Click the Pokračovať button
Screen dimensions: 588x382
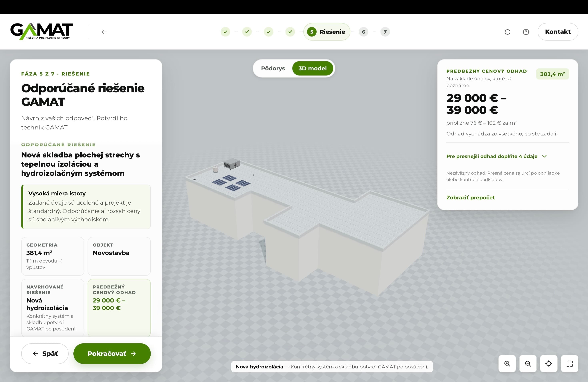[x=112, y=353]
